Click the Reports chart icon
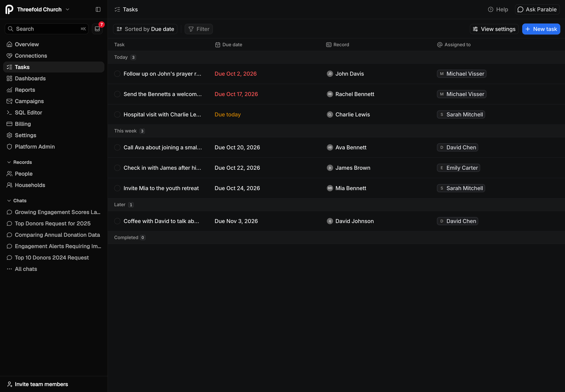 tap(9, 90)
